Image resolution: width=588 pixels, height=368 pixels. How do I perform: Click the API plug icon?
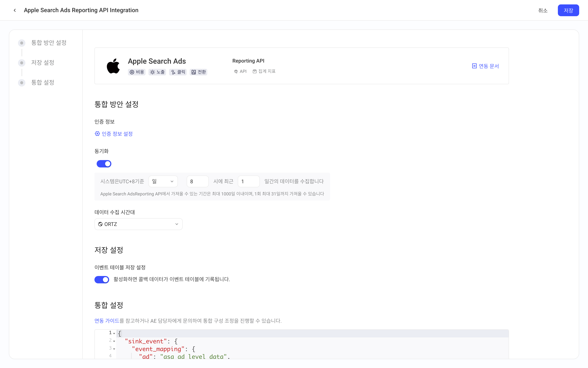click(x=236, y=71)
